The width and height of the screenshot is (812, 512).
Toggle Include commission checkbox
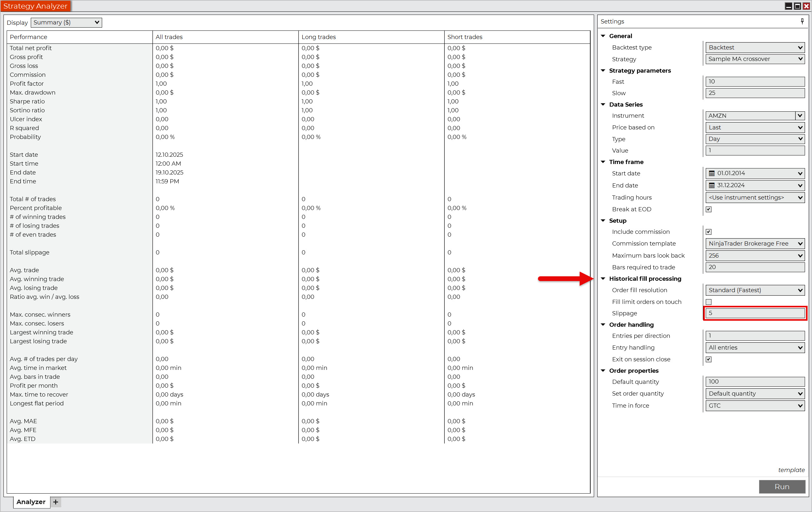click(x=709, y=232)
